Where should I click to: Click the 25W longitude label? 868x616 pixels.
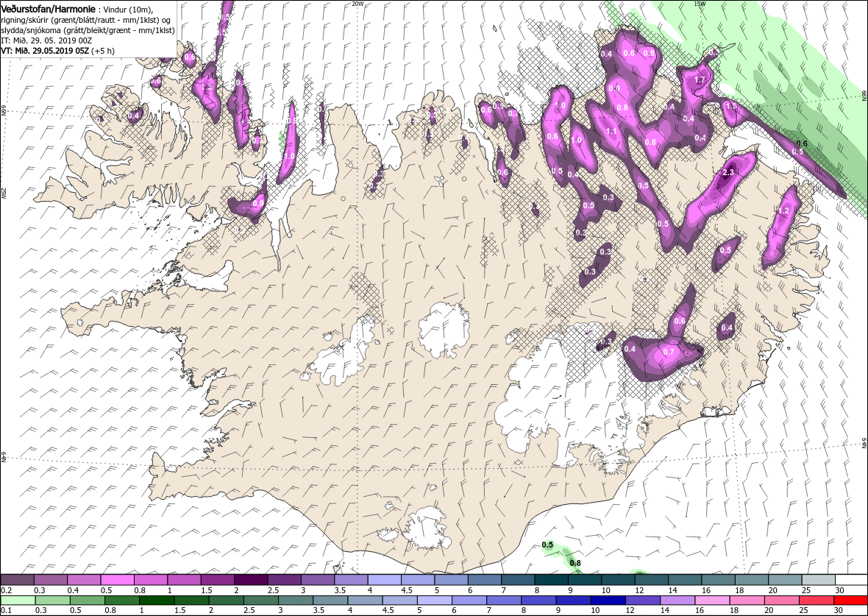(x=4, y=194)
